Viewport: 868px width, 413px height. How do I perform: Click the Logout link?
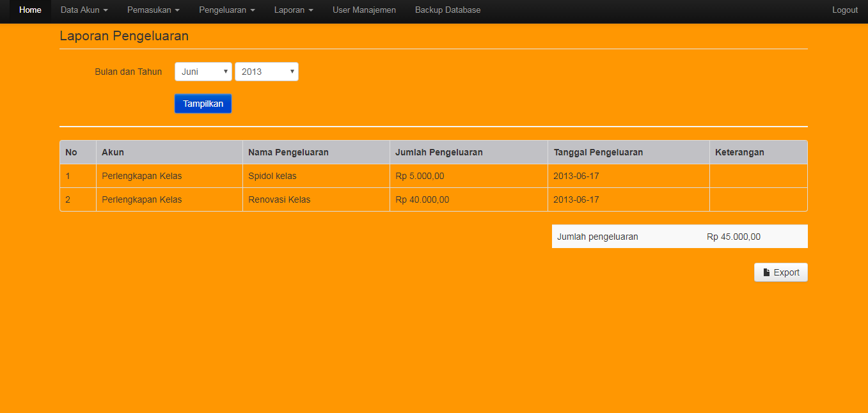(844, 10)
